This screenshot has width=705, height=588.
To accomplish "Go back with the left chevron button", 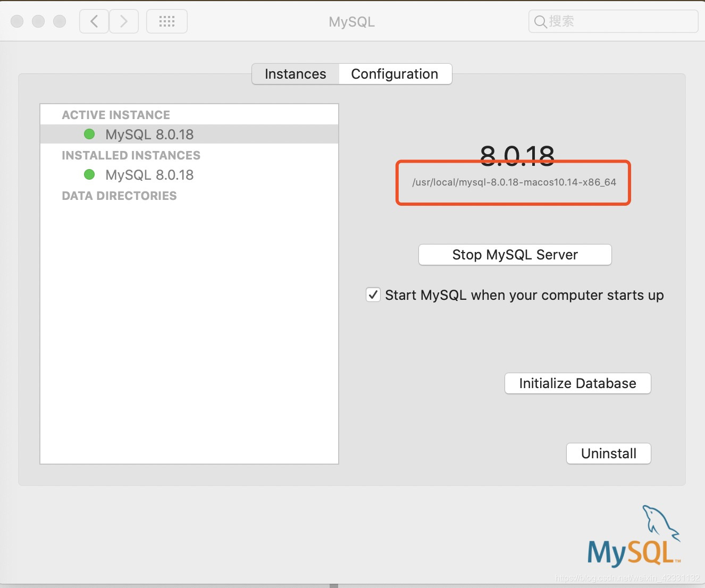I will (94, 21).
